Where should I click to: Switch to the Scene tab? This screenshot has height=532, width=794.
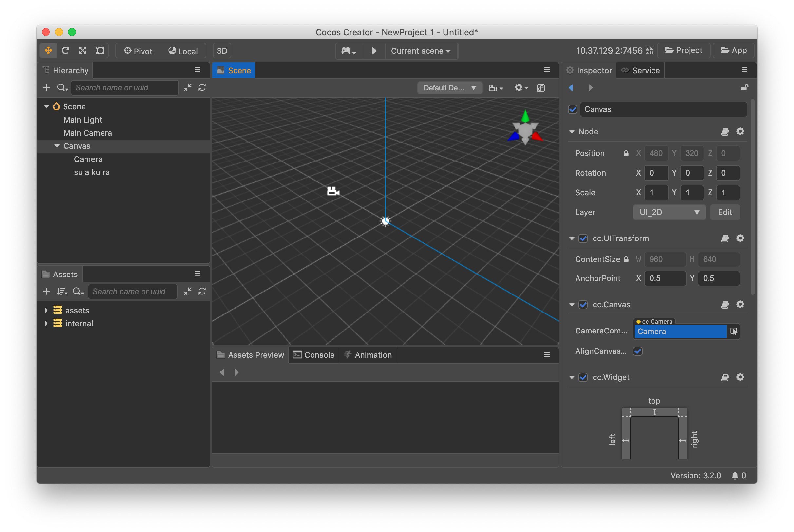point(234,70)
